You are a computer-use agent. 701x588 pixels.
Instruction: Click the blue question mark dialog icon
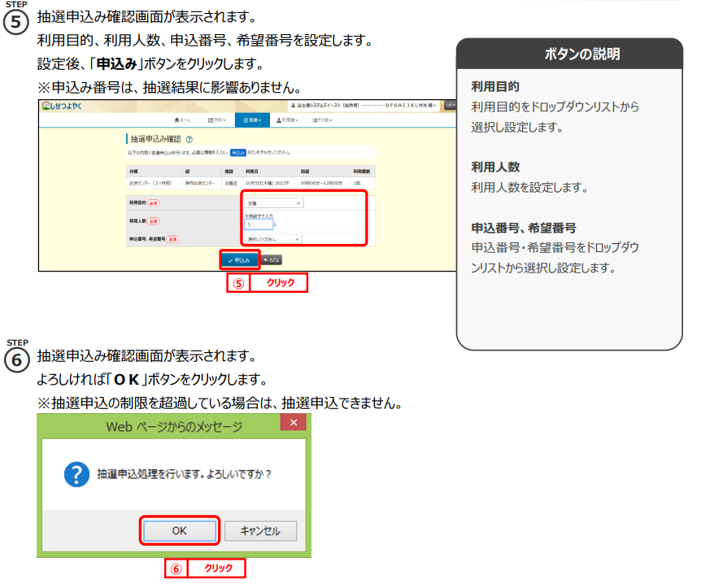[x=76, y=474]
